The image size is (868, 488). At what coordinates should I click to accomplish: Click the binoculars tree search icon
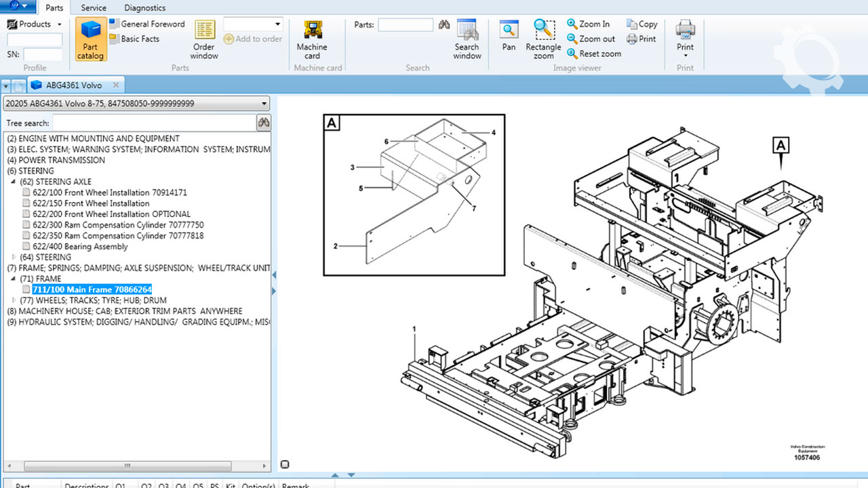coord(263,123)
